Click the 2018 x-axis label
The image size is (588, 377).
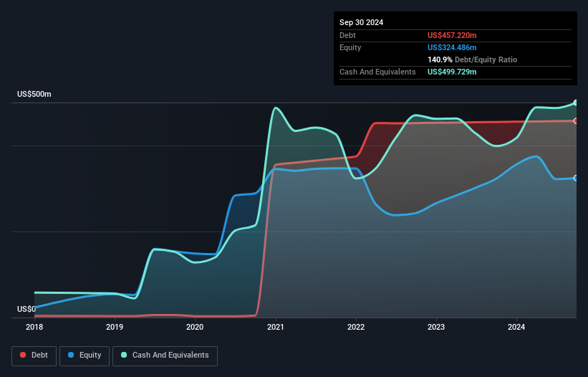click(34, 327)
